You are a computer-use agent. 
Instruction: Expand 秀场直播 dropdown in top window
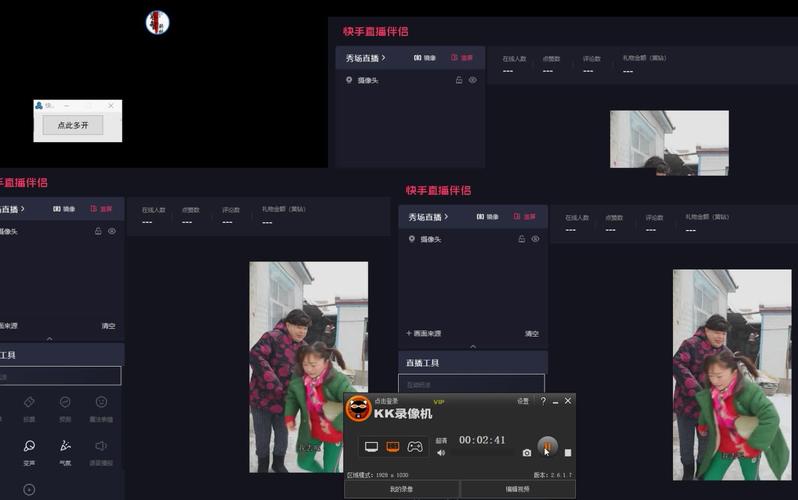[x=365, y=58]
